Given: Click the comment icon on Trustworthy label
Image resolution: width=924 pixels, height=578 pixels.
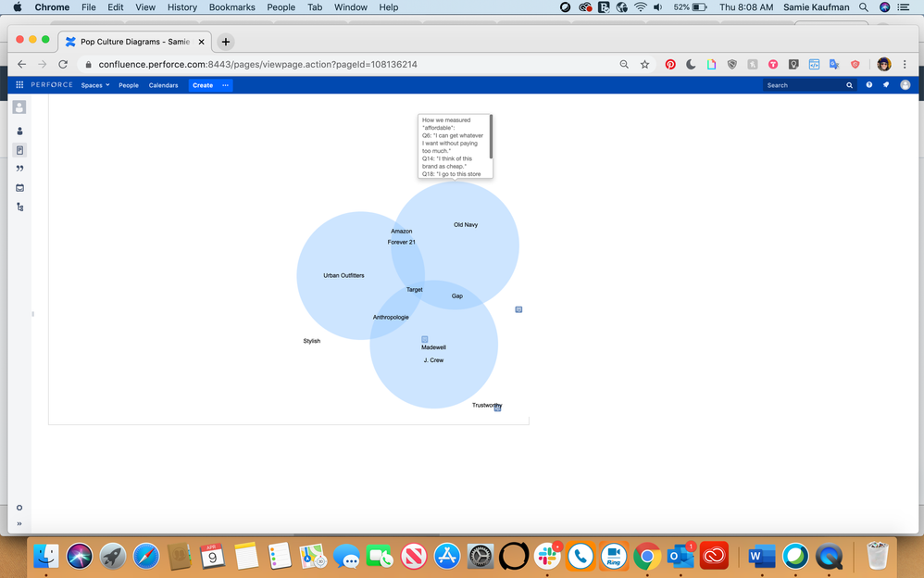Looking at the screenshot, I should (x=498, y=408).
